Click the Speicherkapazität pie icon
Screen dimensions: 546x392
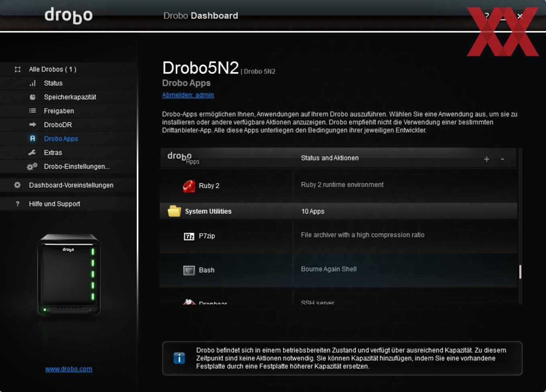[33, 97]
